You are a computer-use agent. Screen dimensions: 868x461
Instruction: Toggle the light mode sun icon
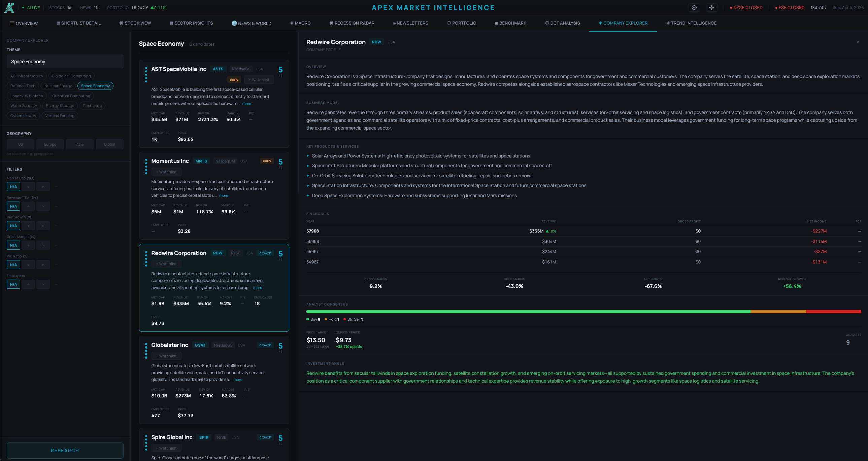711,7
